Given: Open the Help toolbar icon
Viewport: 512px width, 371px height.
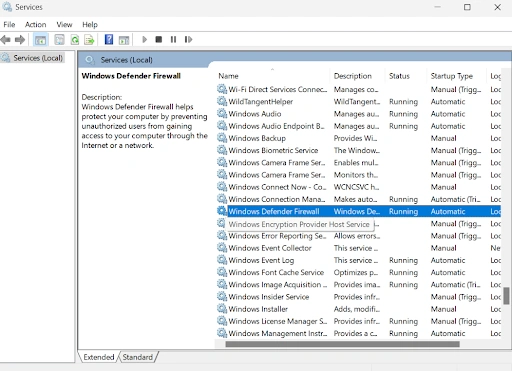Looking at the screenshot, I should tap(109, 40).
